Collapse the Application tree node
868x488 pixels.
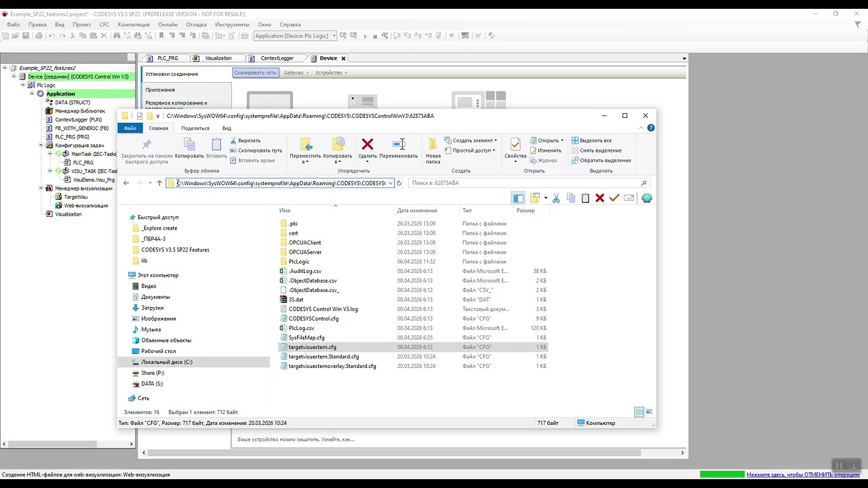click(31, 94)
